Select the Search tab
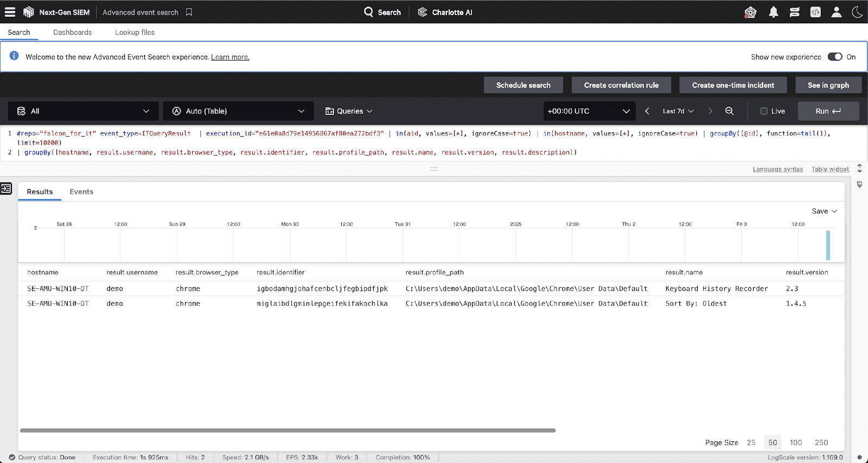Image resolution: width=868 pixels, height=463 pixels. (x=19, y=32)
